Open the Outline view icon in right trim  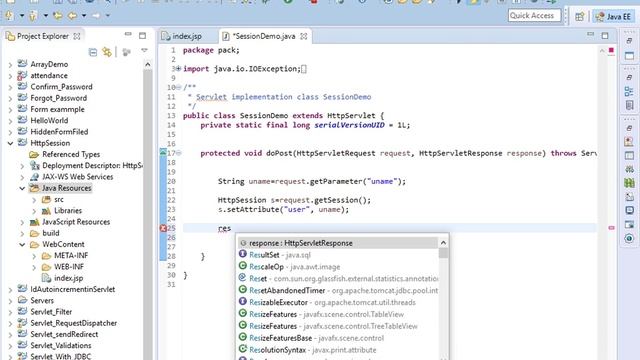[629, 91]
